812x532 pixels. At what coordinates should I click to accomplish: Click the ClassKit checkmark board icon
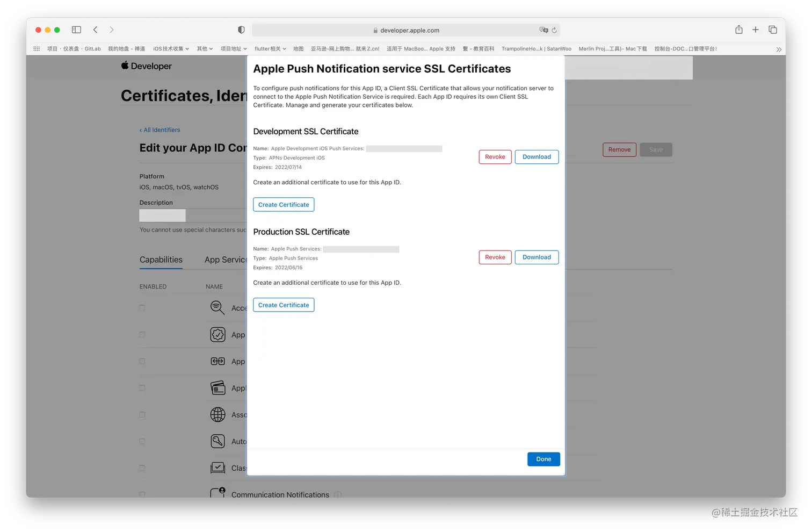pyautogui.click(x=218, y=468)
